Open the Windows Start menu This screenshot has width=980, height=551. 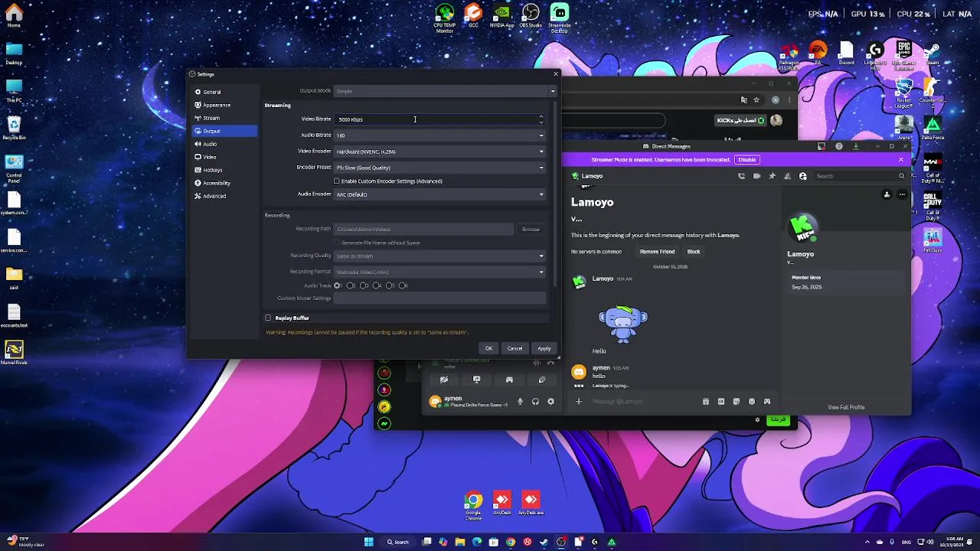[x=368, y=542]
